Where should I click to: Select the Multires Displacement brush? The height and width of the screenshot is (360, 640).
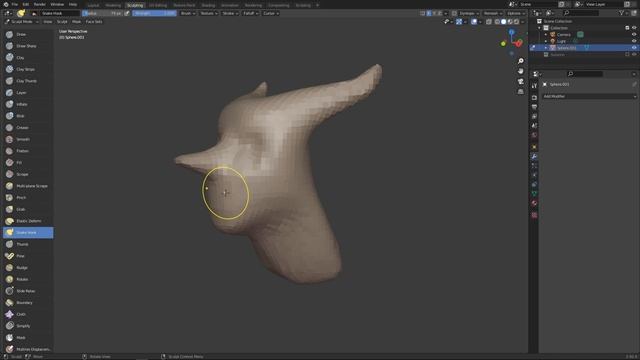tap(28, 349)
